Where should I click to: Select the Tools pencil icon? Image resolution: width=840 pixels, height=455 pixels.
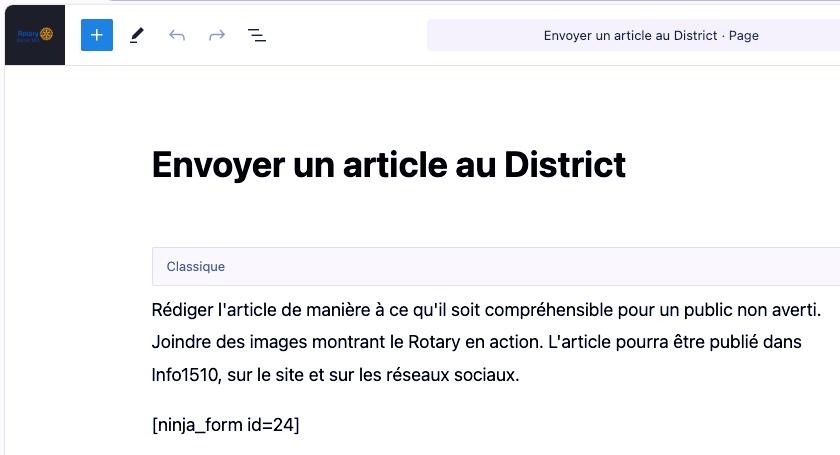[137, 35]
